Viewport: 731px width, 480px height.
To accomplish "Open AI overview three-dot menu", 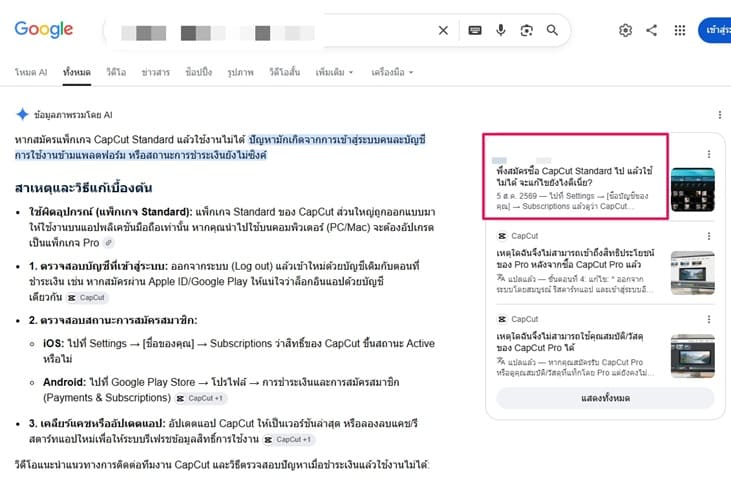I will pos(720,115).
